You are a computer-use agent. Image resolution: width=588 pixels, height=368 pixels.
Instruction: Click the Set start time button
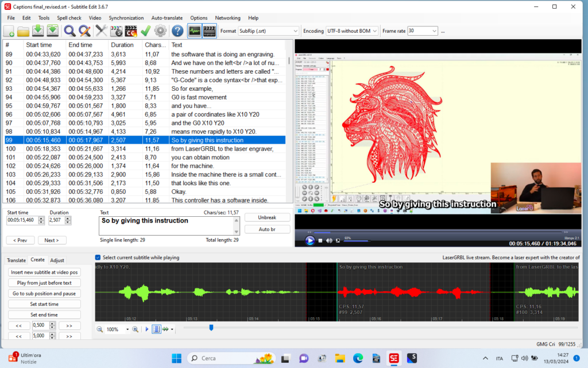click(x=44, y=304)
